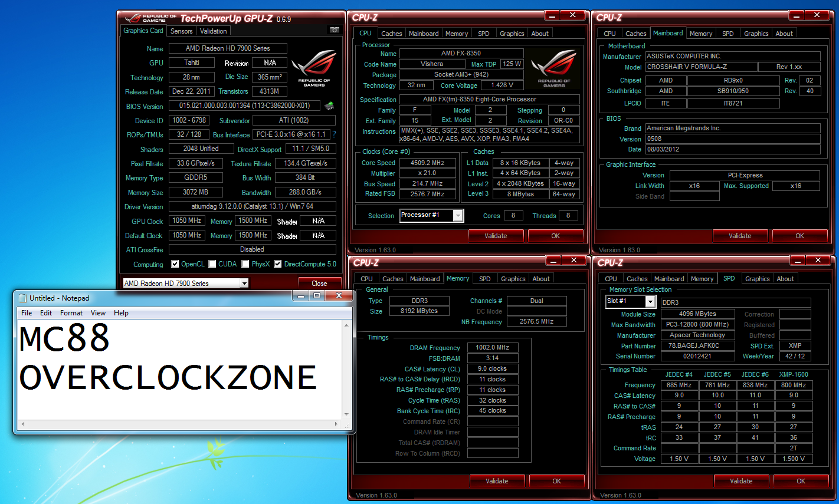
Task: Select the Graphics Card tab in GPU-Z
Action: [143, 31]
